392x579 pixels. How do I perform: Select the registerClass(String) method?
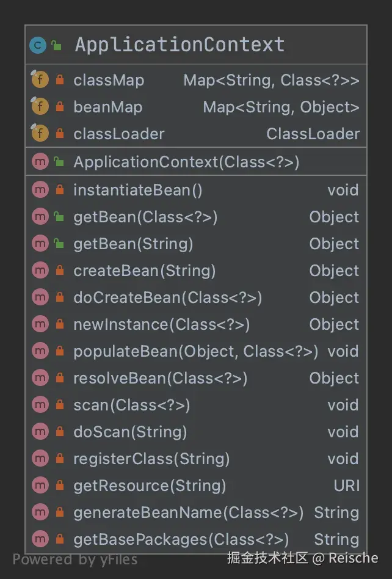151,459
